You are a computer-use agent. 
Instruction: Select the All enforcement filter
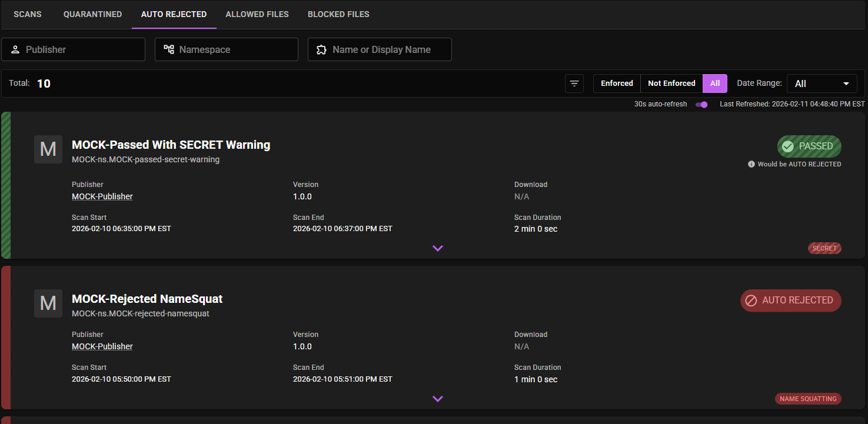click(715, 84)
